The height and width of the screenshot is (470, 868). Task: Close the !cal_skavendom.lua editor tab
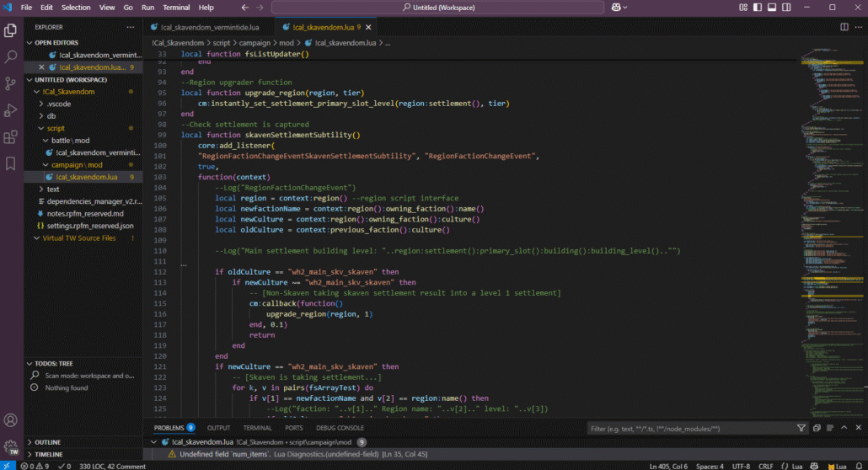click(368, 27)
